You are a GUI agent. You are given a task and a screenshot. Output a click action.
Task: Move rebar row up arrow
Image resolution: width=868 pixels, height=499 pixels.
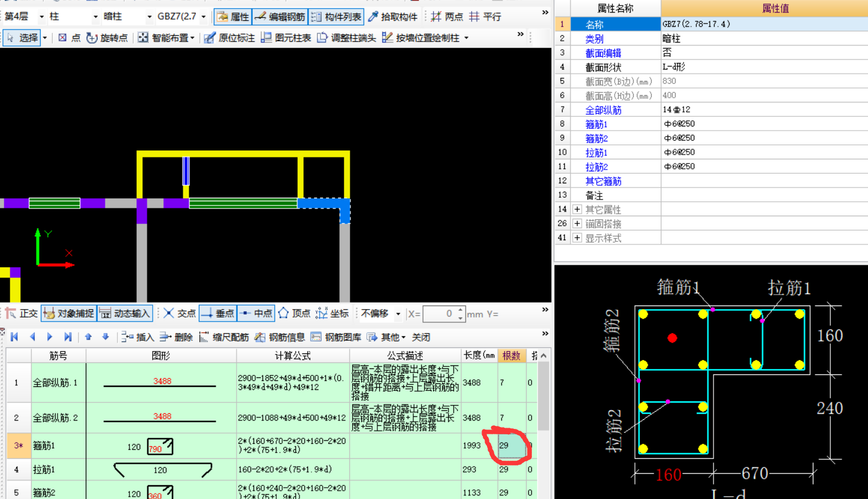pyautogui.click(x=88, y=337)
